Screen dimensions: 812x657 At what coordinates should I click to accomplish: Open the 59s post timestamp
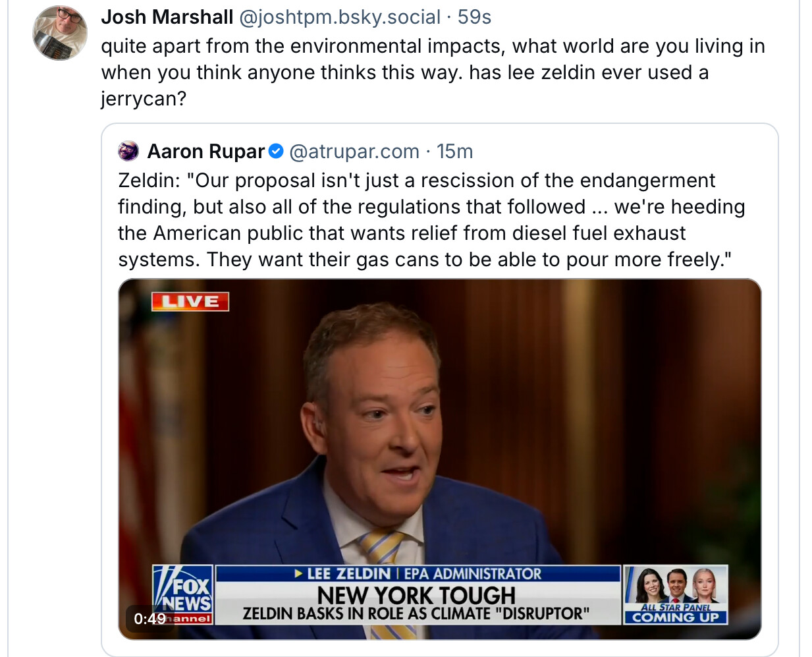tap(474, 17)
